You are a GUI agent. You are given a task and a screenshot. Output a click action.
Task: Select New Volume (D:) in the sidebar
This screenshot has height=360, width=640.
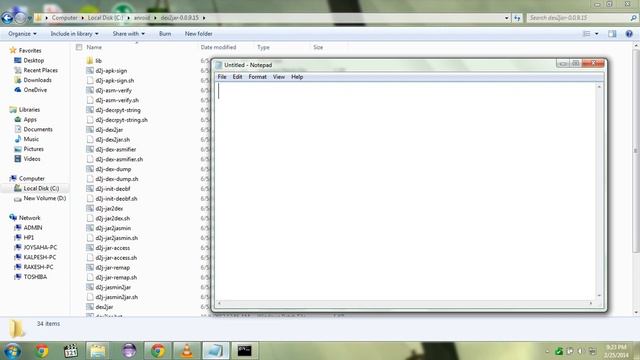[x=44, y=198]
